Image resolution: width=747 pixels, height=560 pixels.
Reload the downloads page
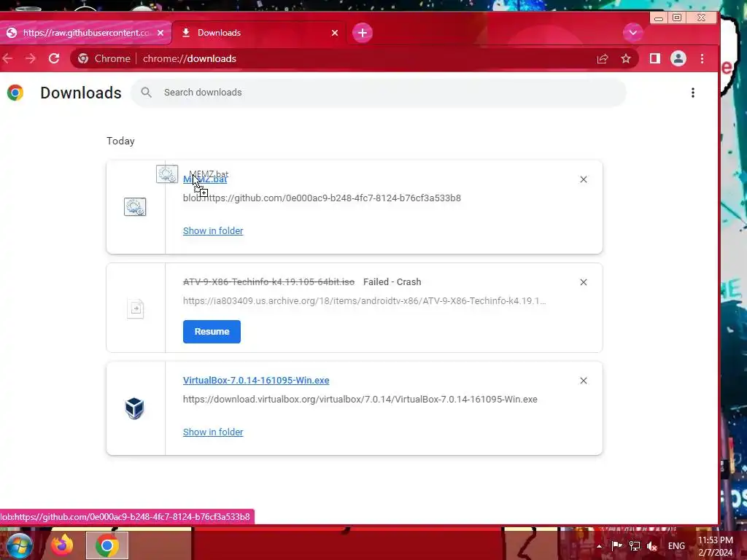(x=54, y=58)
